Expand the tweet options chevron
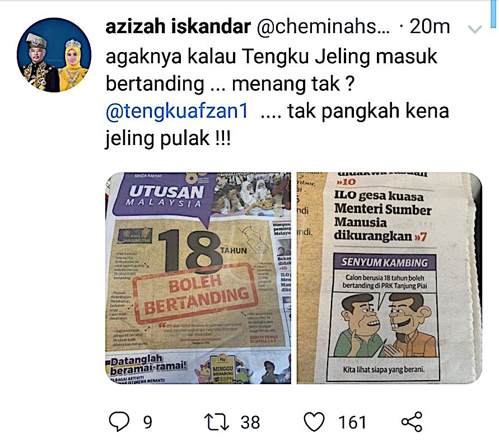 point(475,30)
